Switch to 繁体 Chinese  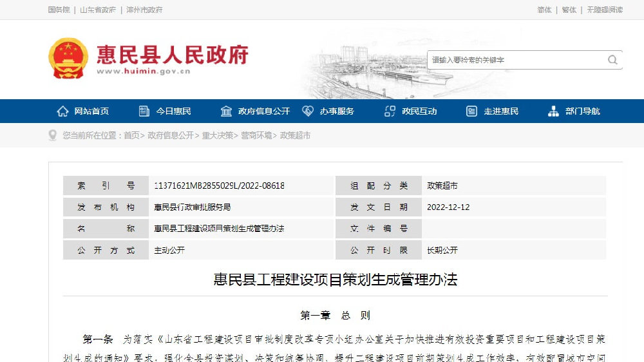569,10
